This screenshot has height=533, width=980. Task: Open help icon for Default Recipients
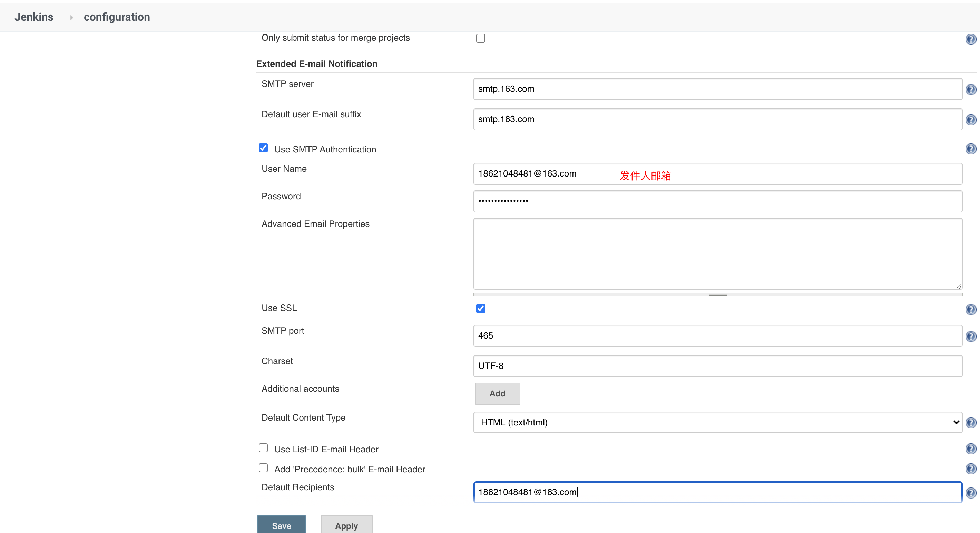pyautogui.click(x=970, y=493)
